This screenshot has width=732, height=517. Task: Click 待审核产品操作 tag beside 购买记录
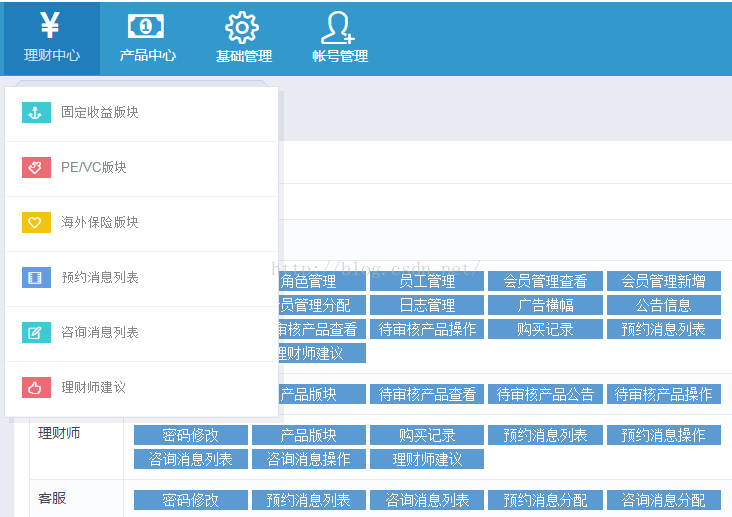tap(427, 329)
